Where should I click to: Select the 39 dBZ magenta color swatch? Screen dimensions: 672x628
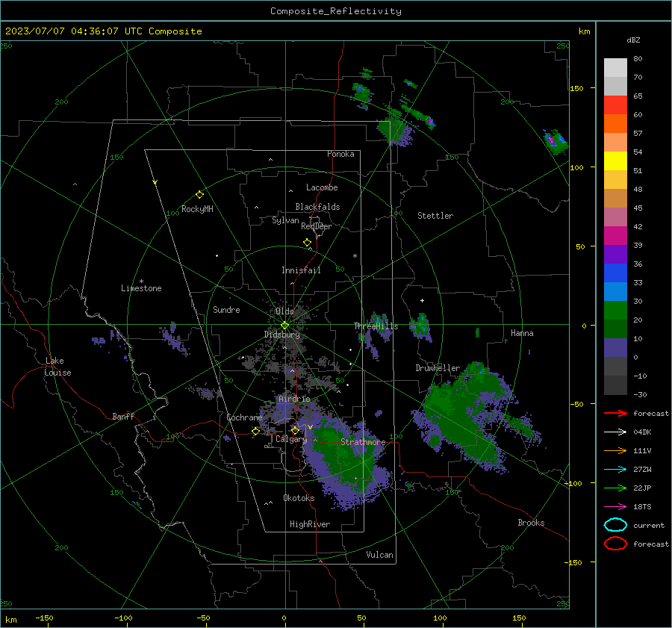pyautogui.click(x=615, y=236)
